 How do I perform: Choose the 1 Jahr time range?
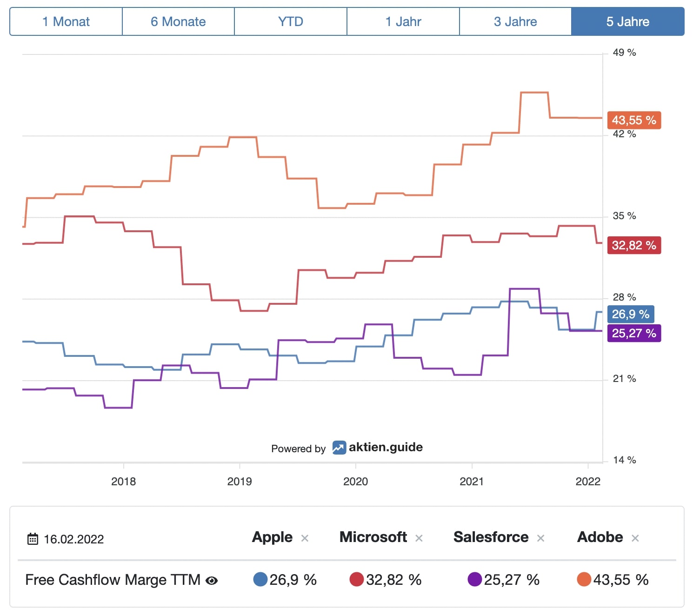click(403, 21)
